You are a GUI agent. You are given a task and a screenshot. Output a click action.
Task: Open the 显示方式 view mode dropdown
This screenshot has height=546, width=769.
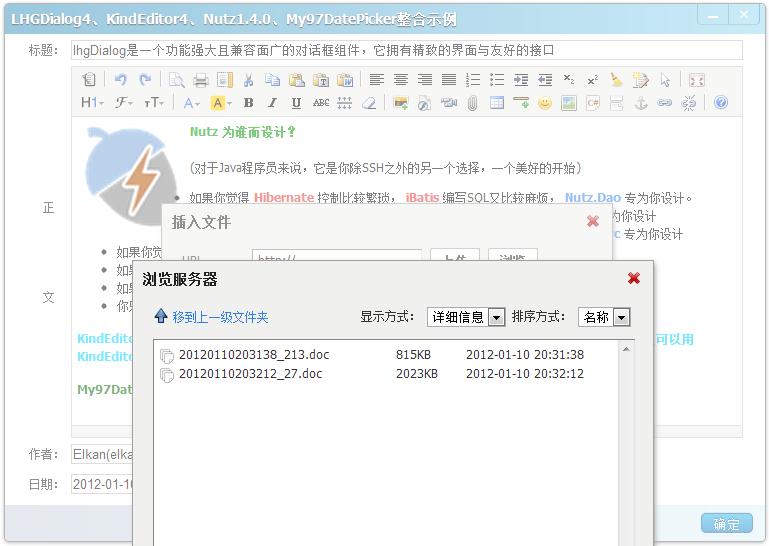click(466, 317)
